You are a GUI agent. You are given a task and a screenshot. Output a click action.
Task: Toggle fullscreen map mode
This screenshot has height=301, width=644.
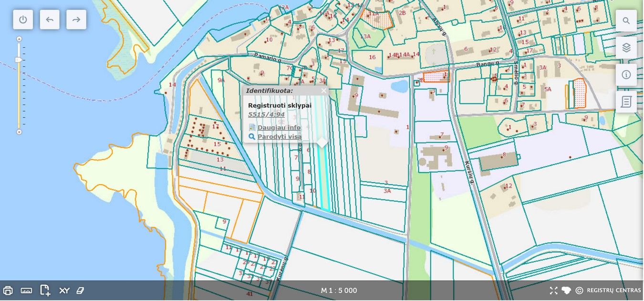click(x=553, y=291)
